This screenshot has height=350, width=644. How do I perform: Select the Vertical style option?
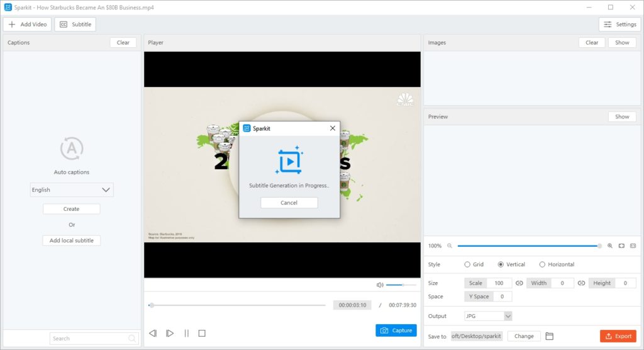[511, 264]
